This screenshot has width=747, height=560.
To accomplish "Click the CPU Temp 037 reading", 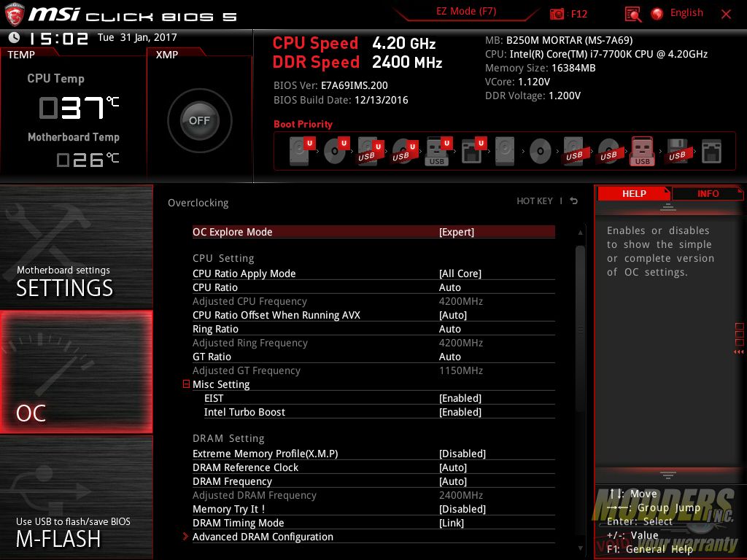I will click(79, 107).
